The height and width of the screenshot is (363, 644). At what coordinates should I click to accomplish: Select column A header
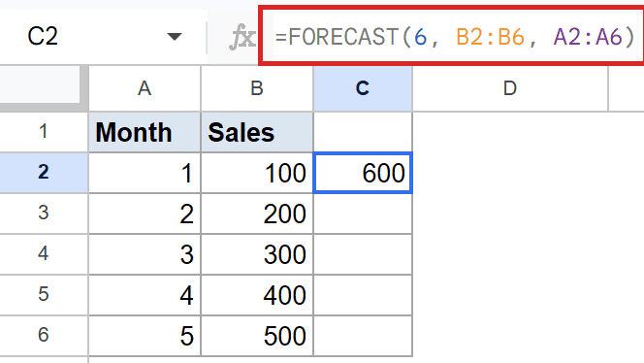[145, 88]
